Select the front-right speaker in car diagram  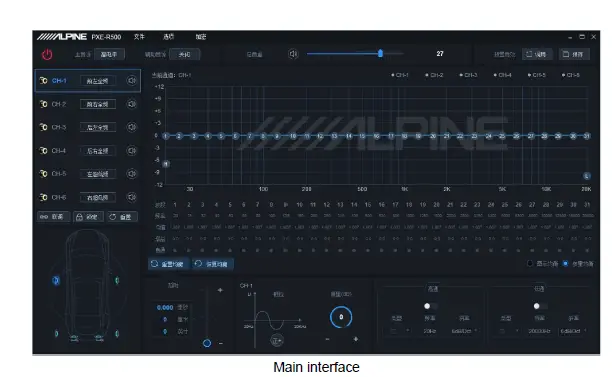(x=117, y=280)
